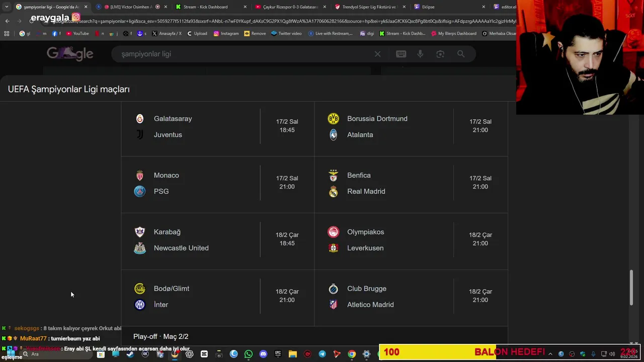644x362 pixels.
Task: Launch Steam from the taskbar
Action: [x=130, y=354]
